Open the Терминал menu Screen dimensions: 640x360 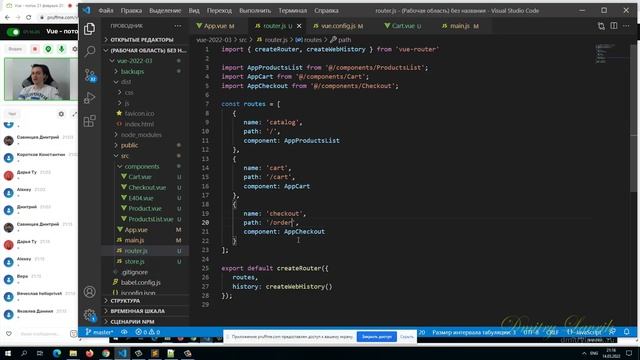(293, 11)
